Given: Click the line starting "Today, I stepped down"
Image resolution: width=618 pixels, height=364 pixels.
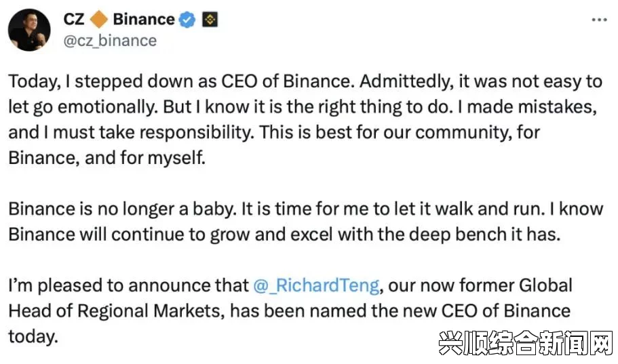Looking at the screenshot, I should [x=305, y=82].
